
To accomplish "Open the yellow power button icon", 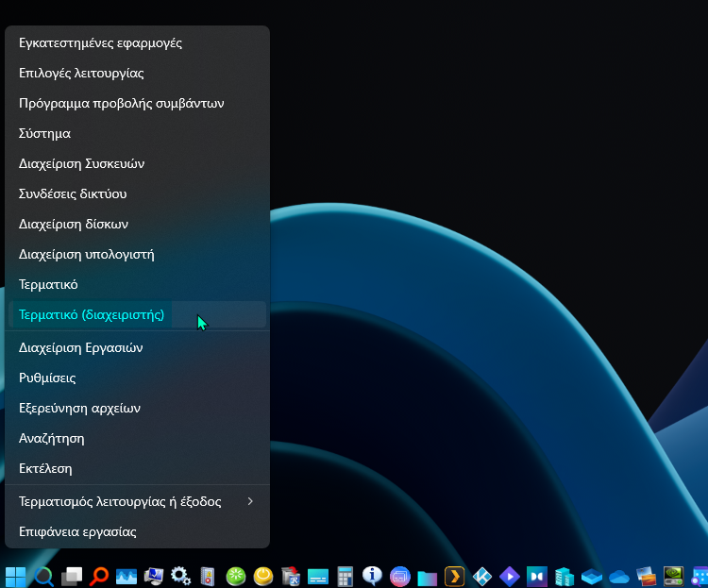I will [263, 575].
